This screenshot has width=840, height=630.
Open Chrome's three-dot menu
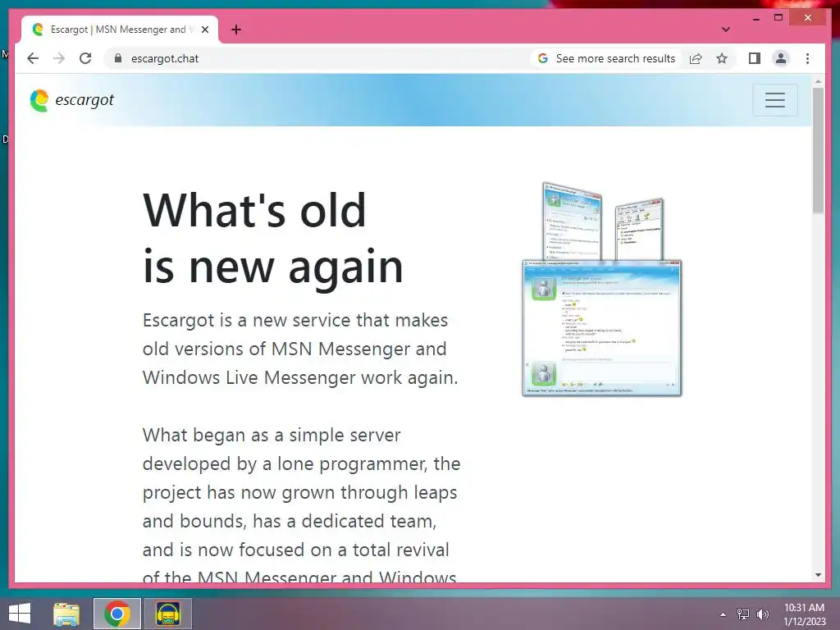[807, 58]
